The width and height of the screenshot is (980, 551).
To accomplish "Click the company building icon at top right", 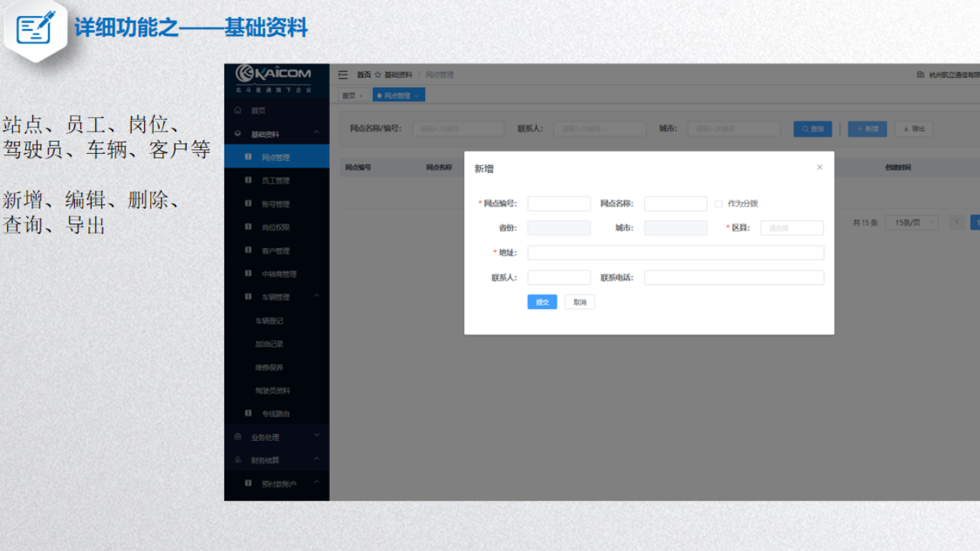I will click(x=920, y=75).
